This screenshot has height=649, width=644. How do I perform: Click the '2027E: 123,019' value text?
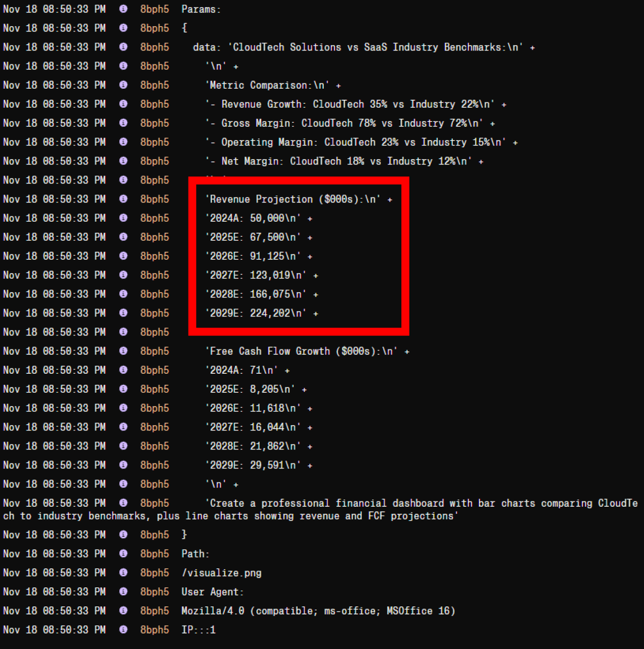[x=250, y=275]
